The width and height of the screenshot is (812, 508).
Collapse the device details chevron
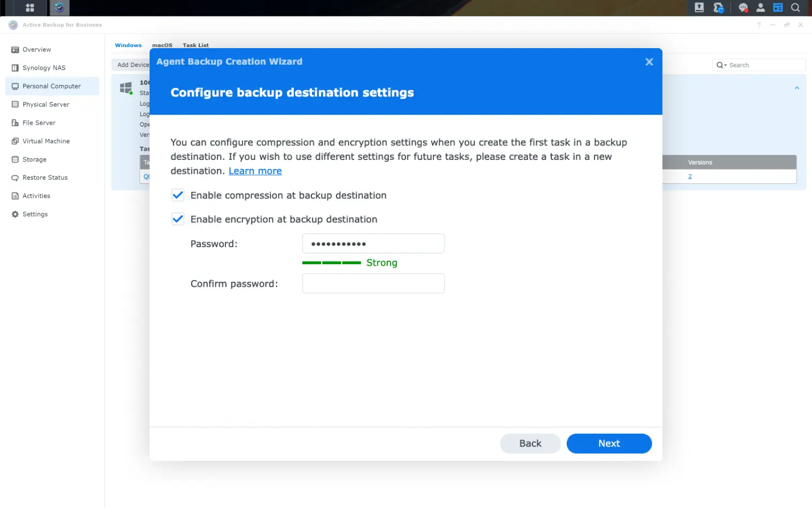(x=797, y=88)
